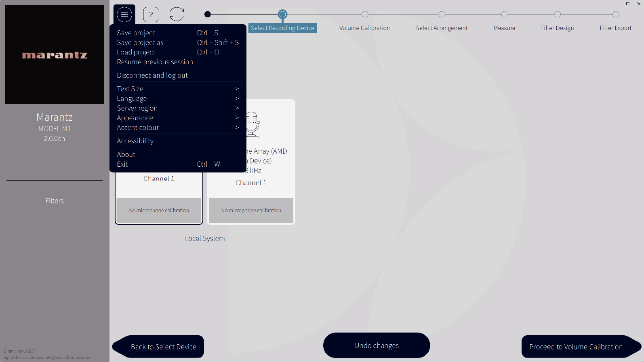Expand the Appearance submenu
The image size is (644, 362).
(178, 118)
